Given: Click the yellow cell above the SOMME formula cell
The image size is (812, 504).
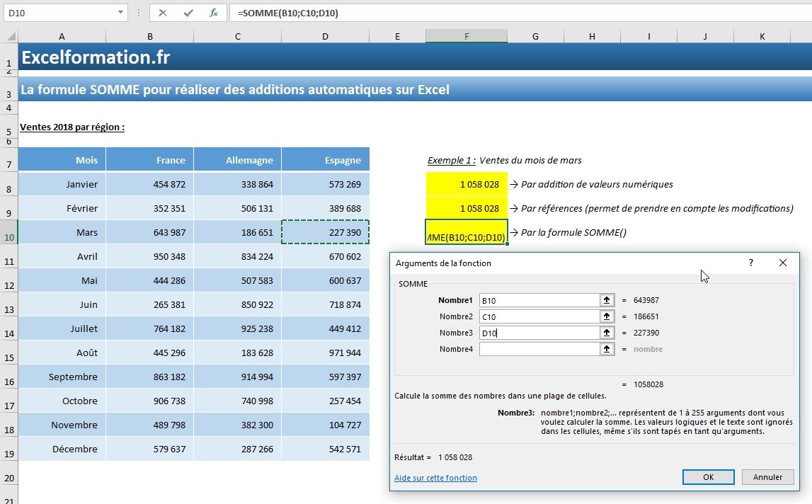Looking at the screenshot, I should point(467,208).
